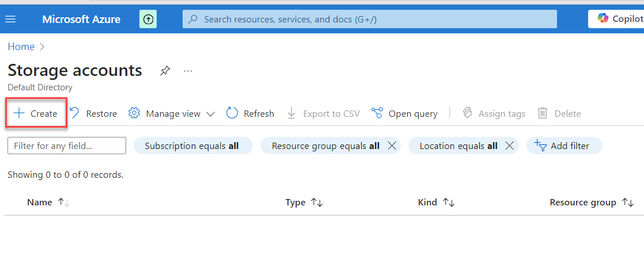Click Add filter
This screenshot has width=644, height=256.
click(565, 146)
